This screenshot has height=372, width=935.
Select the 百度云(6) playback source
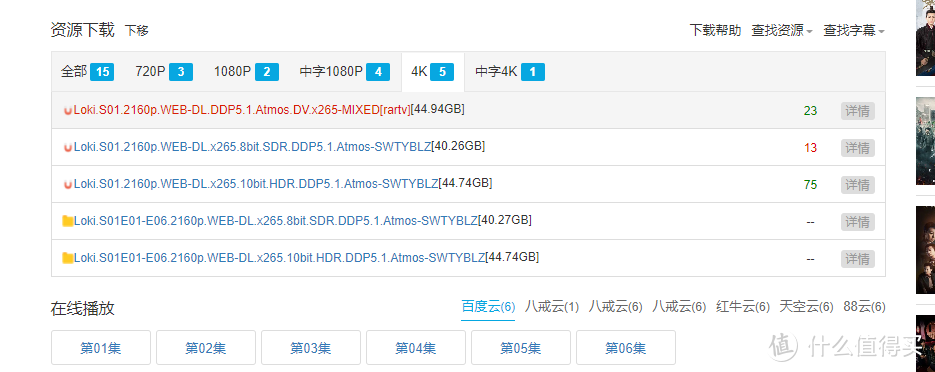point(488,307)
